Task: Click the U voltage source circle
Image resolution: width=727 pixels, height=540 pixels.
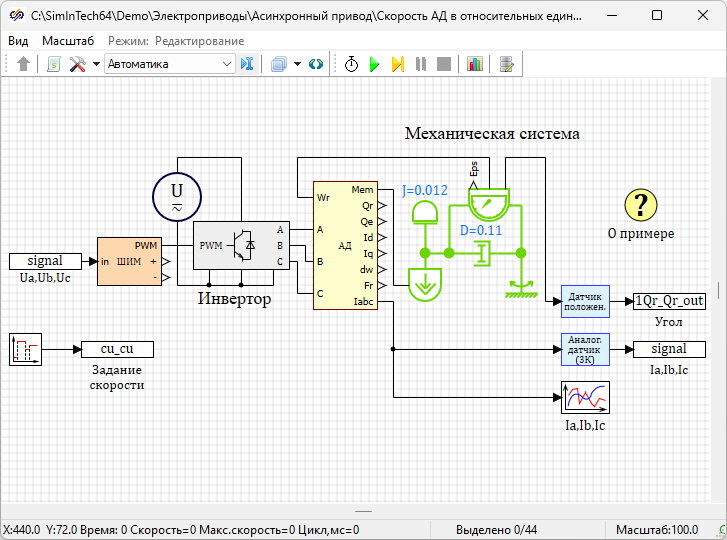Action: tap(177, 195)
